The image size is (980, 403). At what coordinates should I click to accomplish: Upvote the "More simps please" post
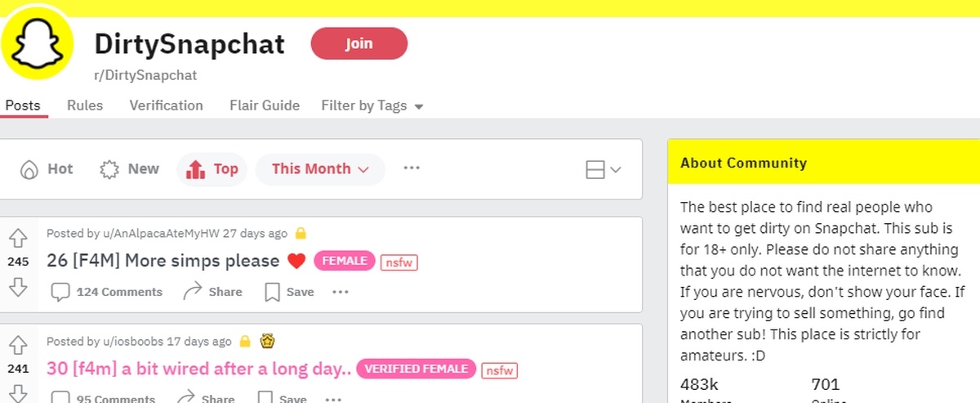click(x=18, y=239)
